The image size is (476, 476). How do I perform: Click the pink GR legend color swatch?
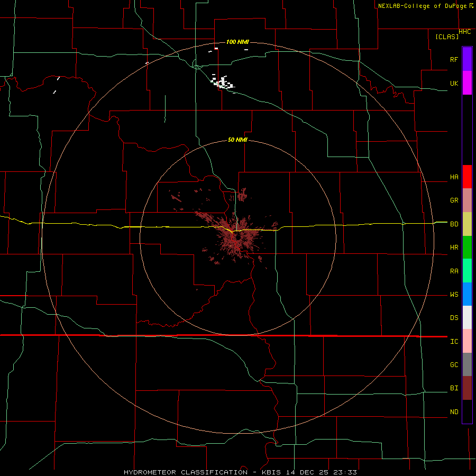[467, 200]
